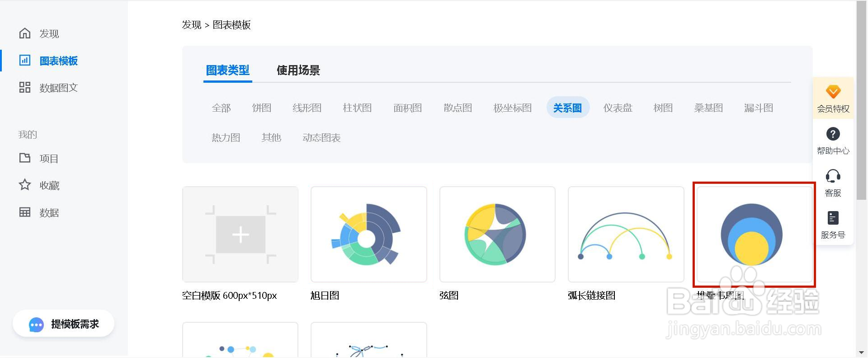Viewport: 868px width, 358px height.
Task: Click the chat bubble icon on 提模板需求
Action: tap(36, 325)
